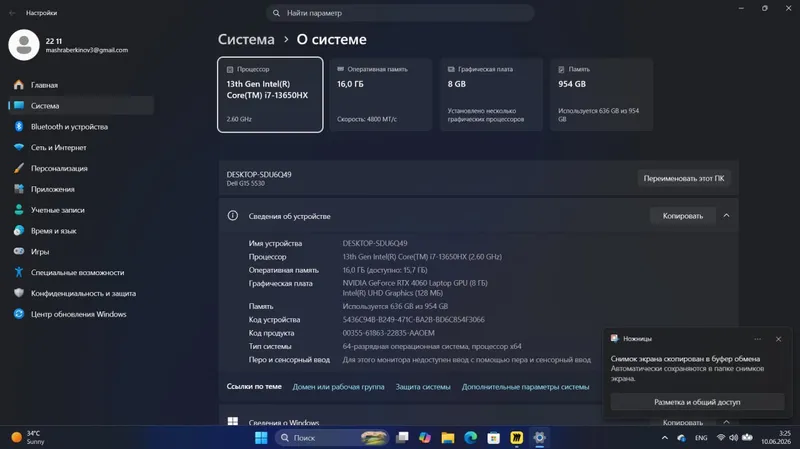Open volume control in the tray
This screenshot has width=800, height=449.
(734, 438)
